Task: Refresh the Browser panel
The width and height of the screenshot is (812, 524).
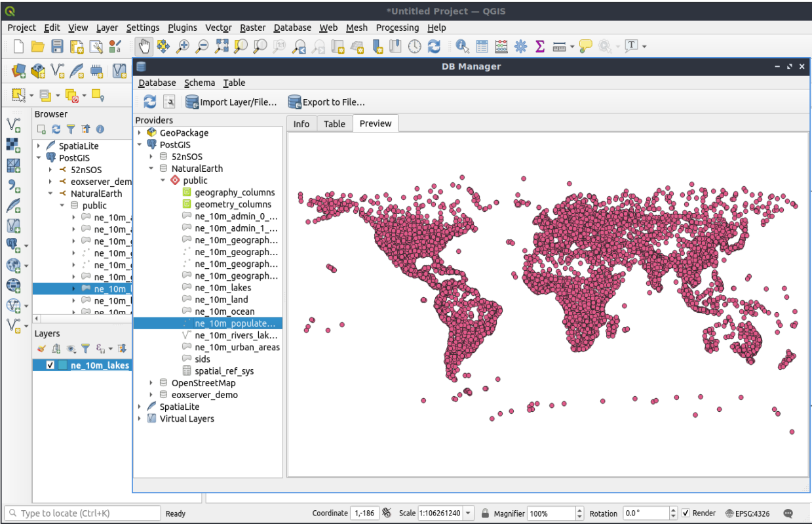Action: 56,129
